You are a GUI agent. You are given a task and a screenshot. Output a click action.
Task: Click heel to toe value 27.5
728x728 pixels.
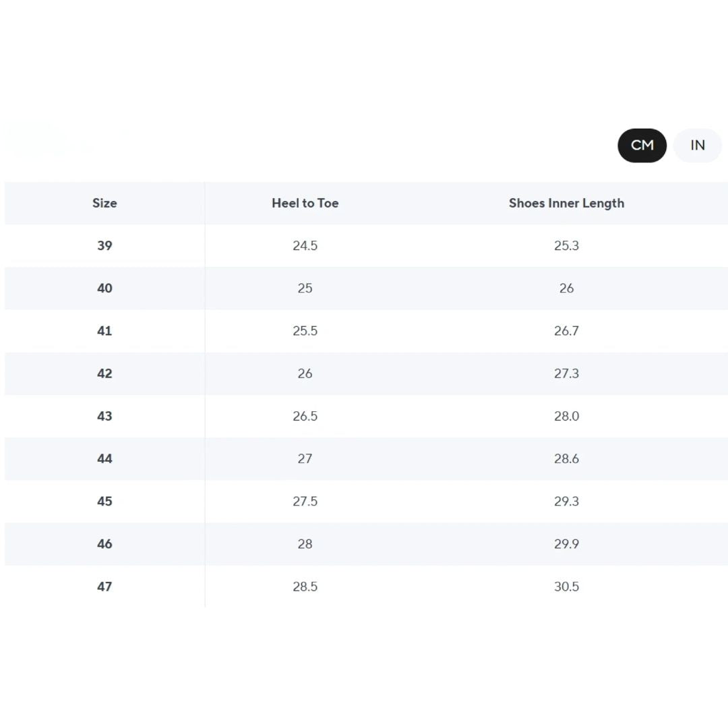click(305, 502)
